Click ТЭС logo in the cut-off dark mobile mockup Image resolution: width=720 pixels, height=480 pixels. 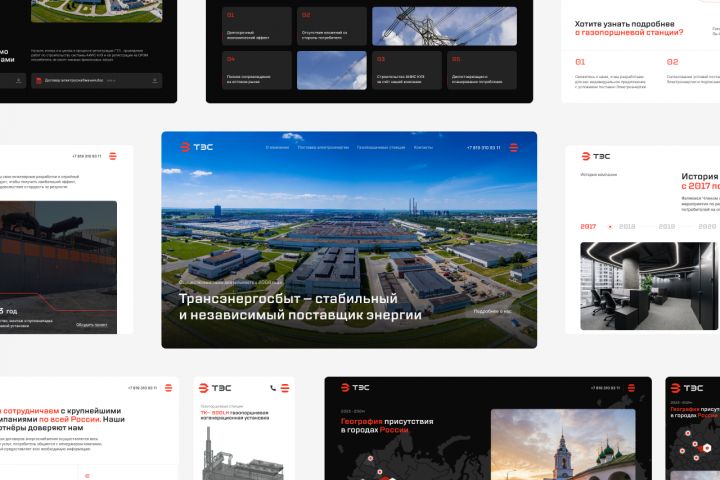(687, 388)
